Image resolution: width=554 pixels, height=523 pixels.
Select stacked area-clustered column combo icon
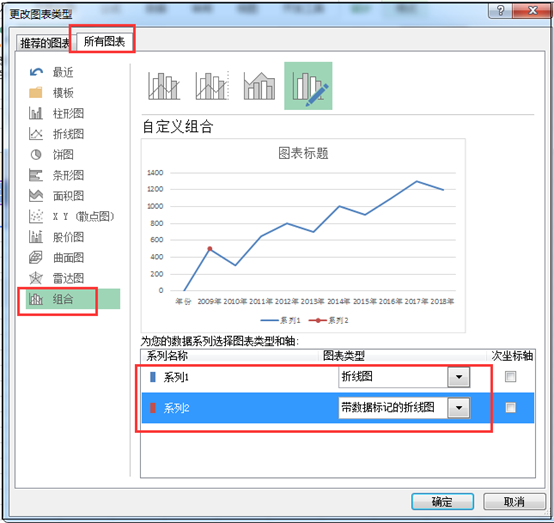tap(259, 86)
